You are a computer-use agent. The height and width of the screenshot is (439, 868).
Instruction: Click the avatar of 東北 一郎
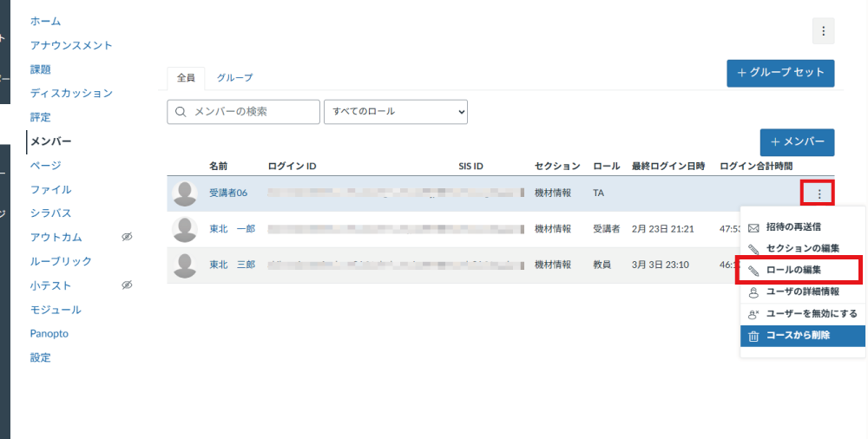[185, 229]
